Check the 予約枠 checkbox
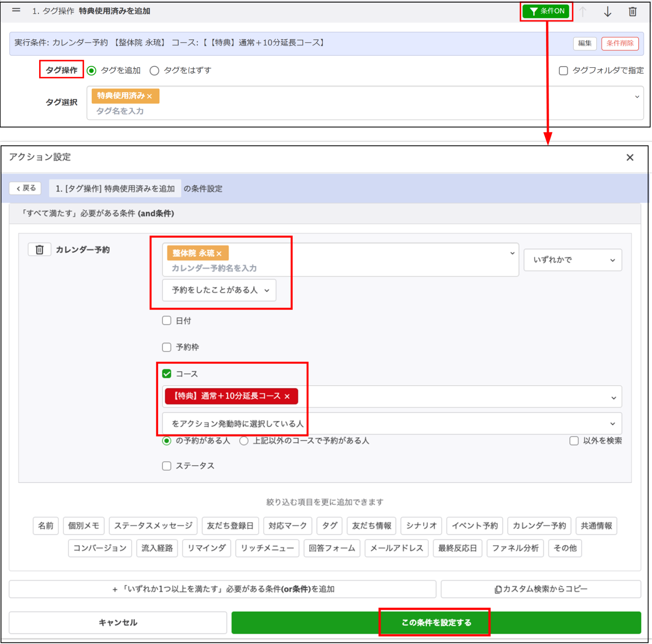 [167, 347]
